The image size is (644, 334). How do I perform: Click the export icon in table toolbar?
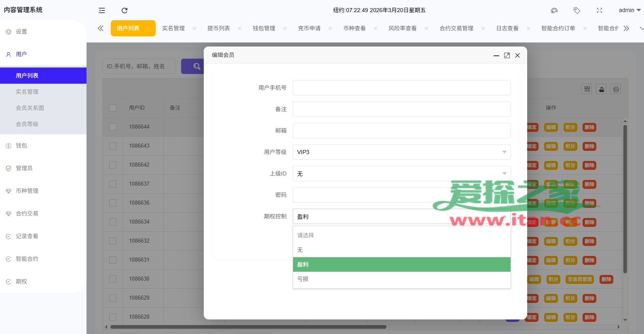coord(602,89)
